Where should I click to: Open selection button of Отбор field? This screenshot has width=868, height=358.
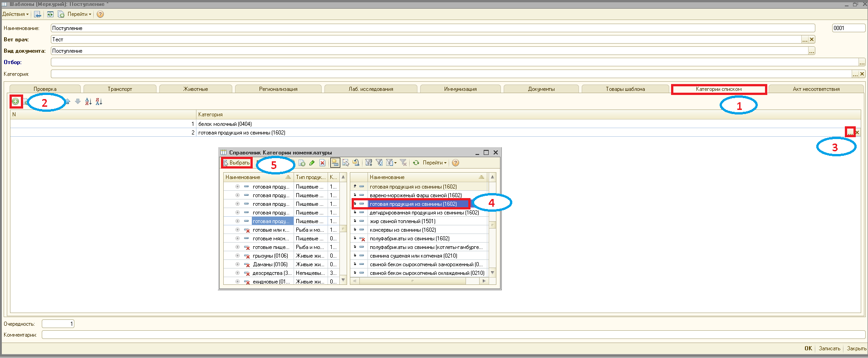point(862,62)
